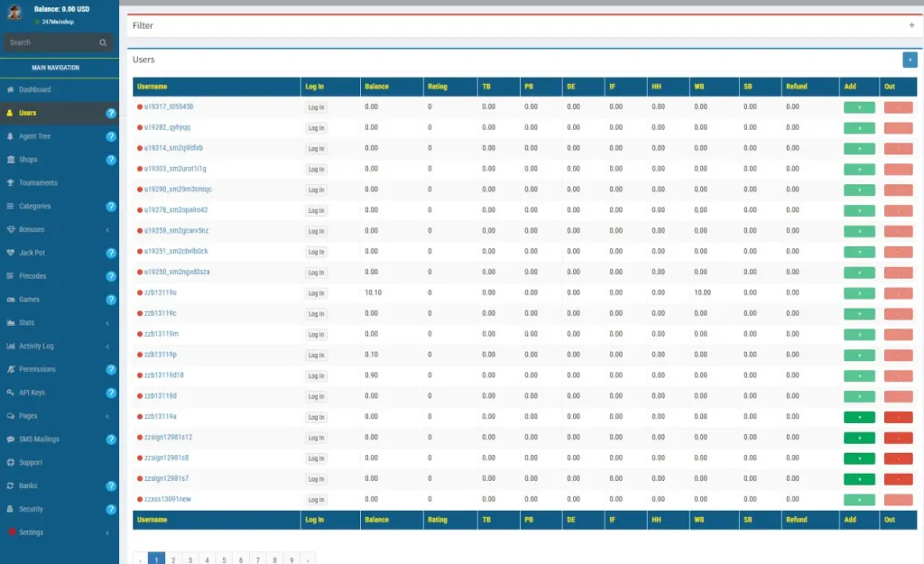Open user profile zzb13119u
Image resolution: width=924 pixels, height=564 pixels.
[161, 293]
